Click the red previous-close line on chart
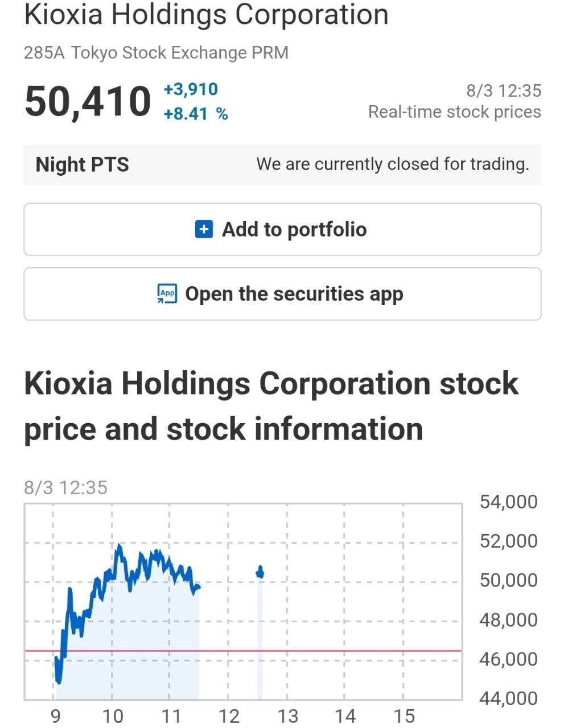This screenshot has width=564, height=728. point(243,650)
